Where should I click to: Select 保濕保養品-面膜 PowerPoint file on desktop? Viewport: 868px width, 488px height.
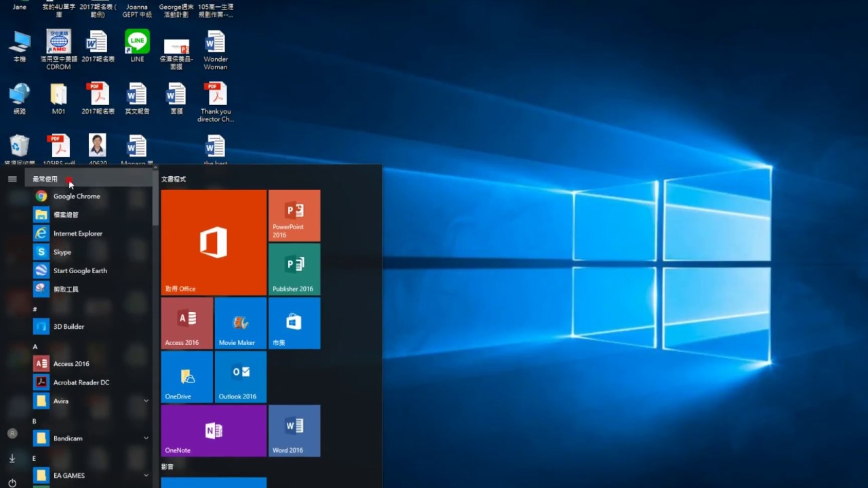176,53
